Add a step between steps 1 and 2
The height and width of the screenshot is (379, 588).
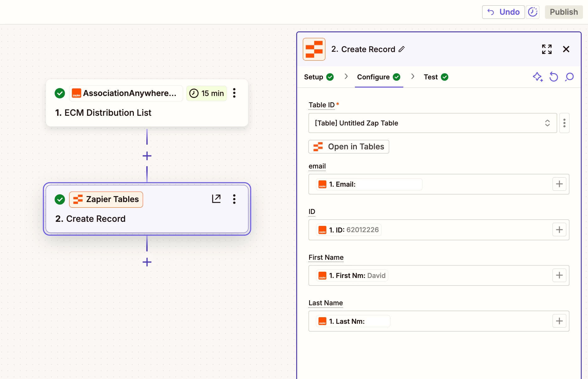[x=147, y=156]
